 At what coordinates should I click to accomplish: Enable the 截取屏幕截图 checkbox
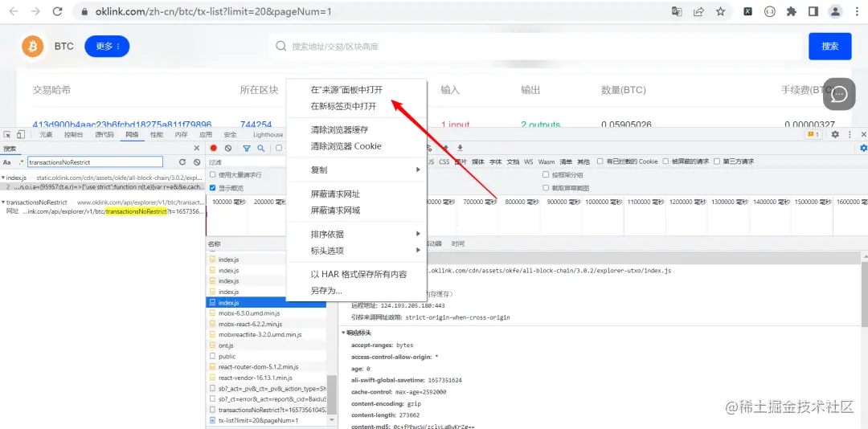(546, 188)
